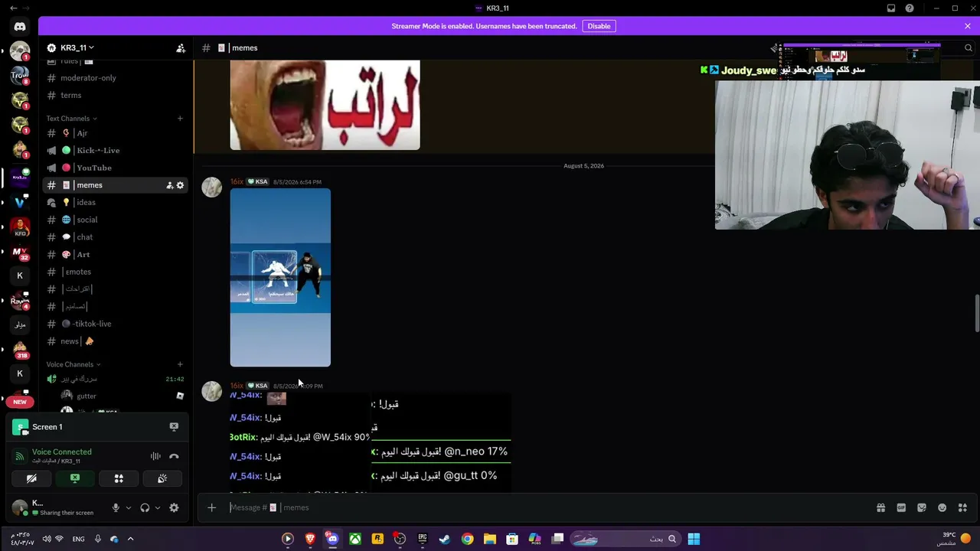Stop streaming Screen 1

tap(174, 427)
